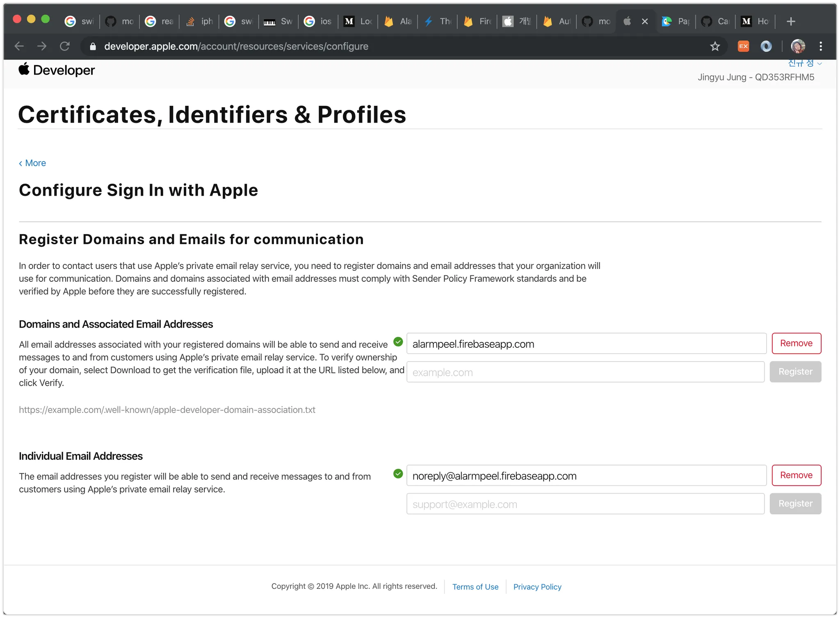Close the current Apple tab

[x=645, y=21]
